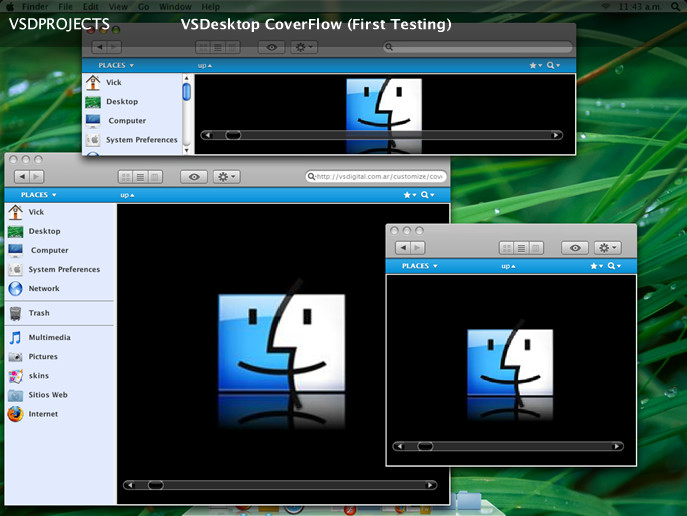Click the large Finder cover in the main window

pyautogui.click(x=282, y=343)
